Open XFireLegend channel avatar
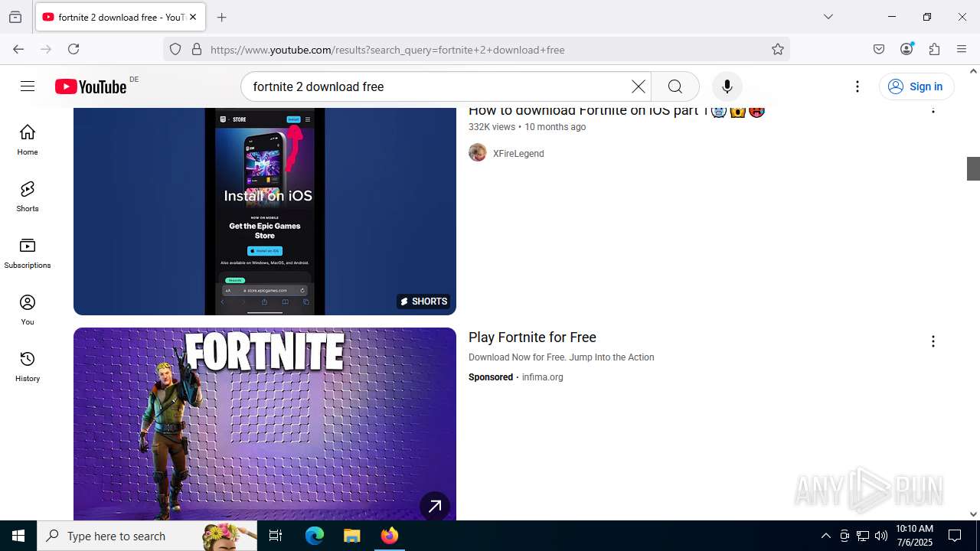The image size is (980, 551). [x=478, y=153]
